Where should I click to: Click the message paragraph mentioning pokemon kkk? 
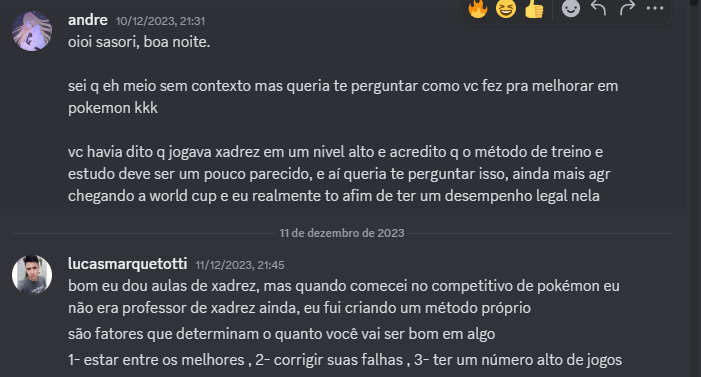coord(343,97)
